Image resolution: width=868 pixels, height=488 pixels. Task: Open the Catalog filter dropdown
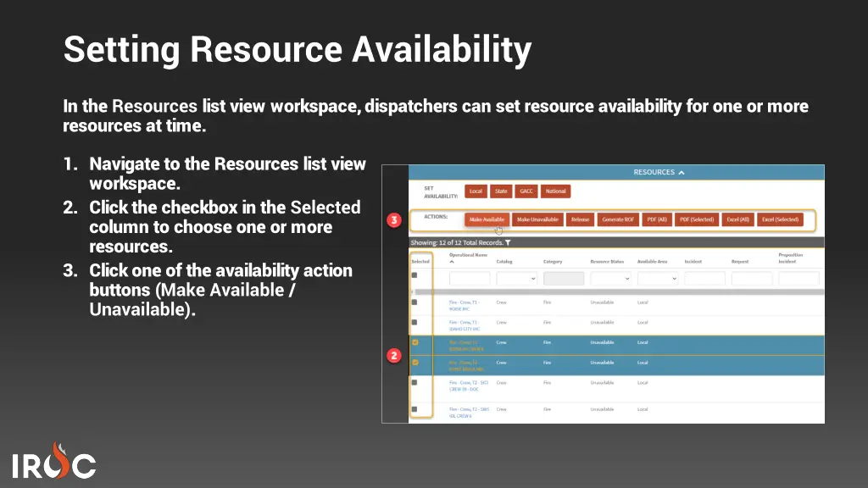coord(516,278)
